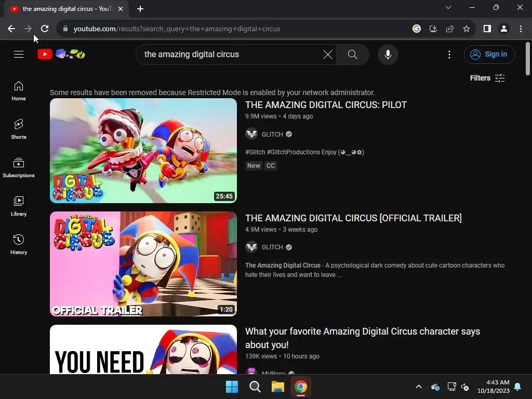Click the address bar URL
532x399 pixels.
[x=177, y=29]
